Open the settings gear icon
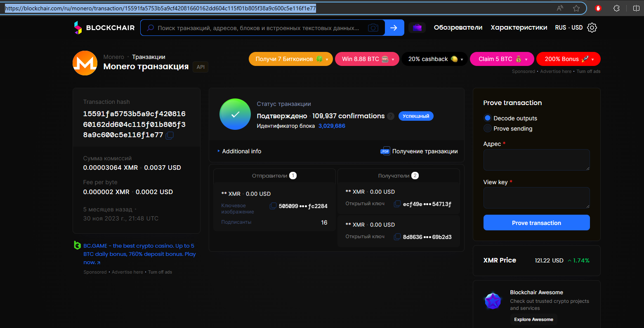 point(592,28)
